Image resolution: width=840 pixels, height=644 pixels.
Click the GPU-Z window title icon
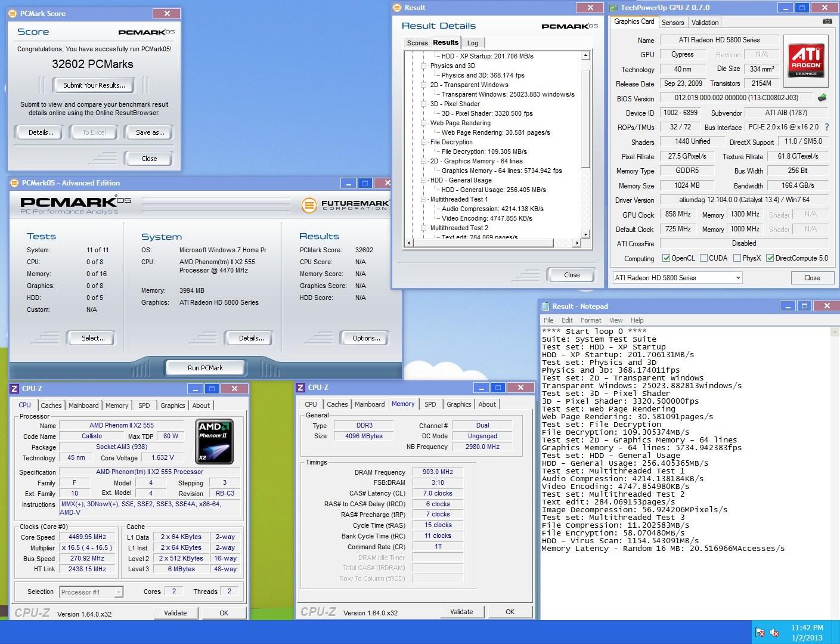point(614,8)
